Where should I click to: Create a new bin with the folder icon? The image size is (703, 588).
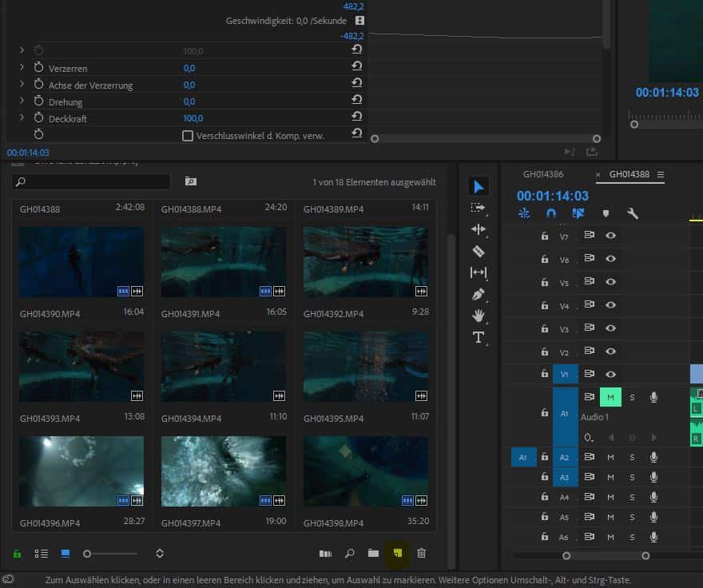pos(373,553)
